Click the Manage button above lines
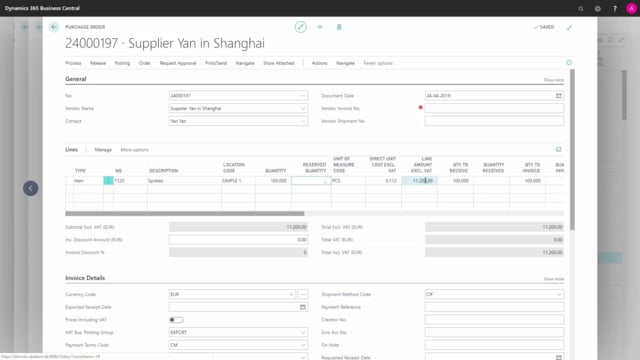 pos(103,150)
